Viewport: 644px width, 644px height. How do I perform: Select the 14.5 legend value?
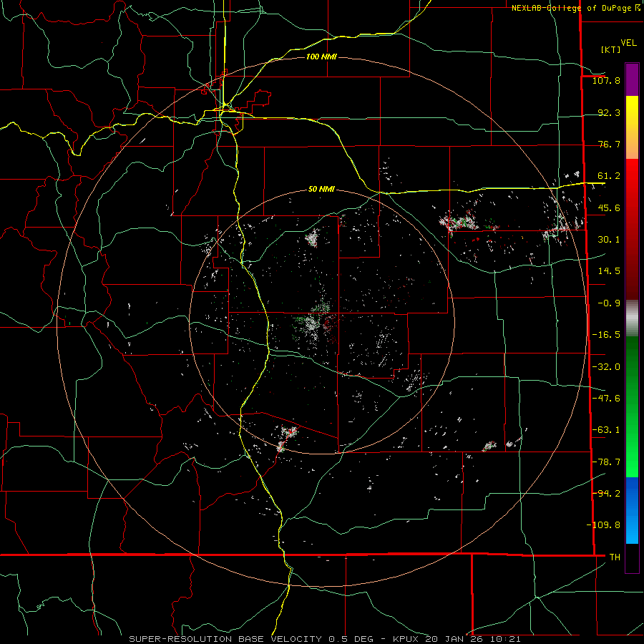609,271
